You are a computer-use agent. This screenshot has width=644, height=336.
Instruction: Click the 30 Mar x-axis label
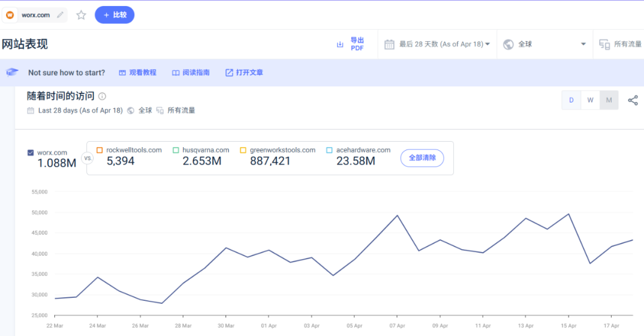pyautogui.click(x=226, y=326)
